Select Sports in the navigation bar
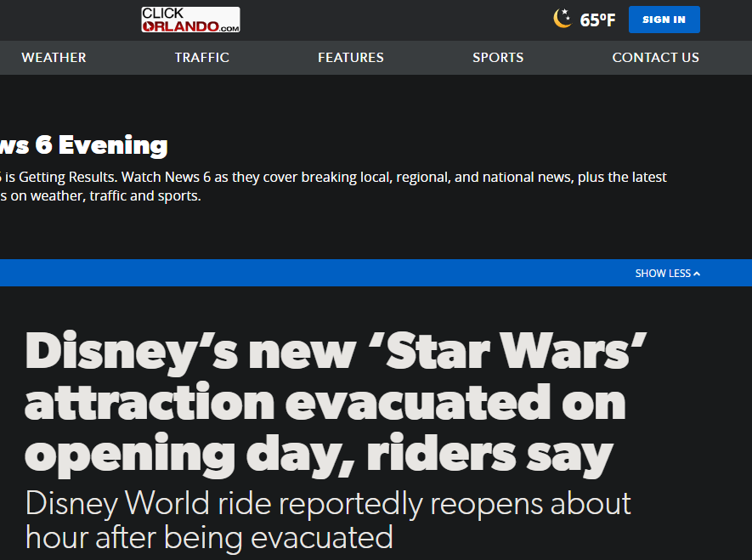Screen dimensions: 752x560 point(498,58)
